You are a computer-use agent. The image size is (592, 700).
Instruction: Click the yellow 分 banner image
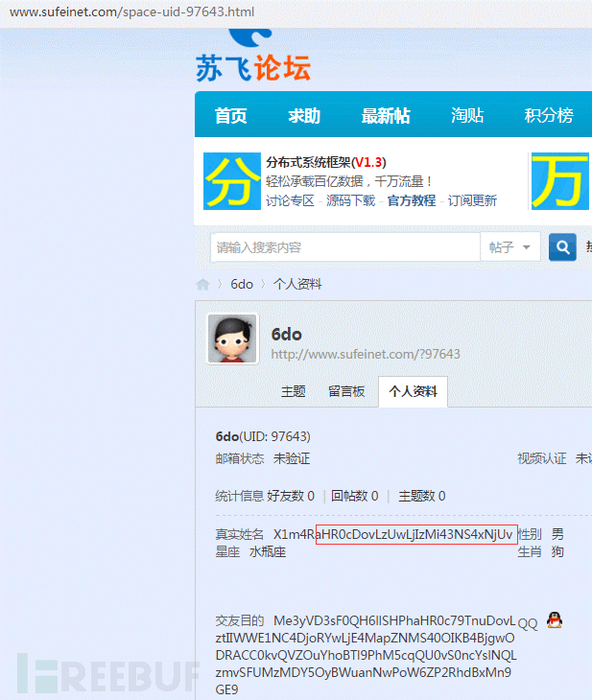click(232, 181)
